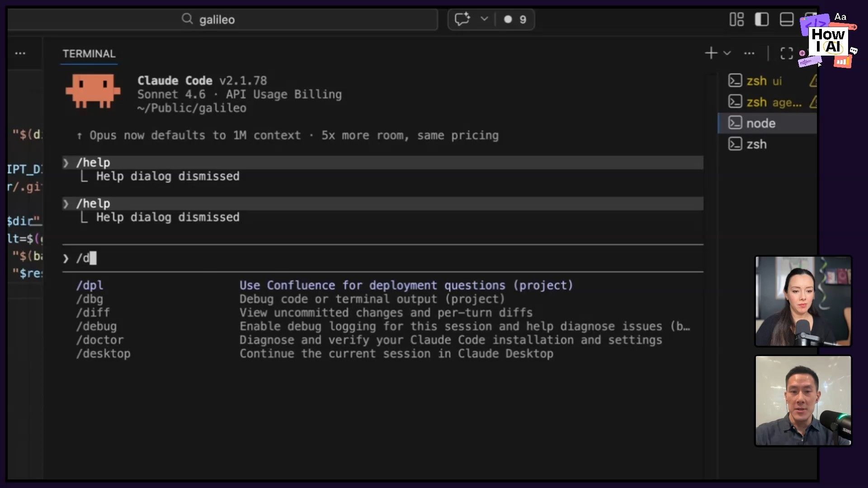
Task: Click first 'Help dialog dismissed' message
Action: click(168, 176)
